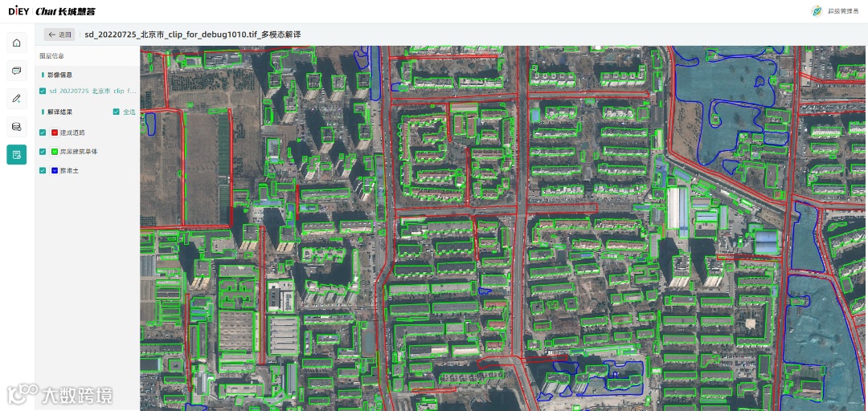Screen dimensions: 868x411
Task: Open the pencil-plus annotation icon in the sidebar
Action: (x=17, y=99)
